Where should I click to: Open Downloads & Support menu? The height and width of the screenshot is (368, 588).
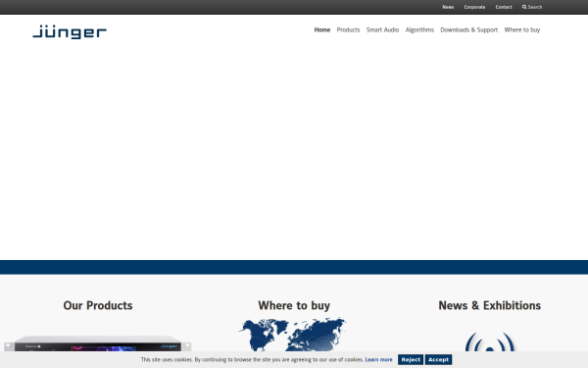click(x=468, y=29)
